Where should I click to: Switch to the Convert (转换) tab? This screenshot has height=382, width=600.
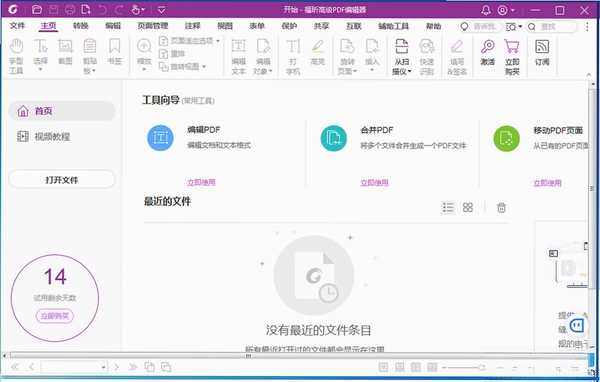81,26
